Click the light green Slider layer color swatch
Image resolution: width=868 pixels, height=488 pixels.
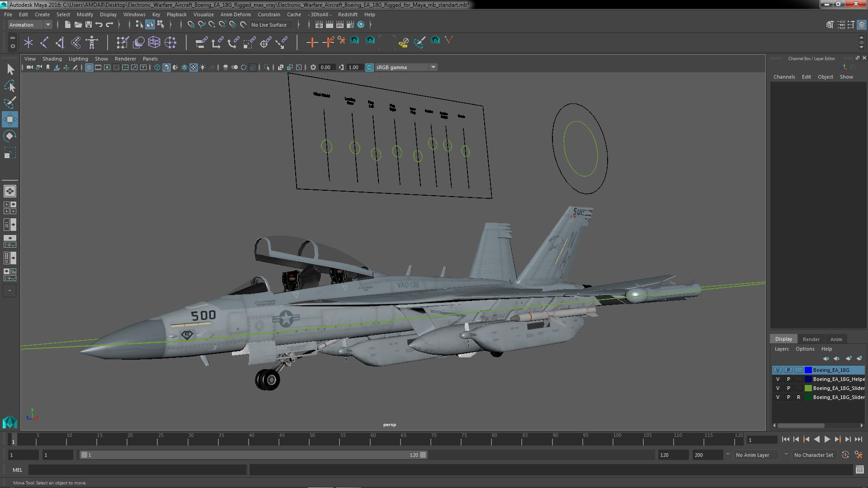pyautogui.click(x=808, y=388)
